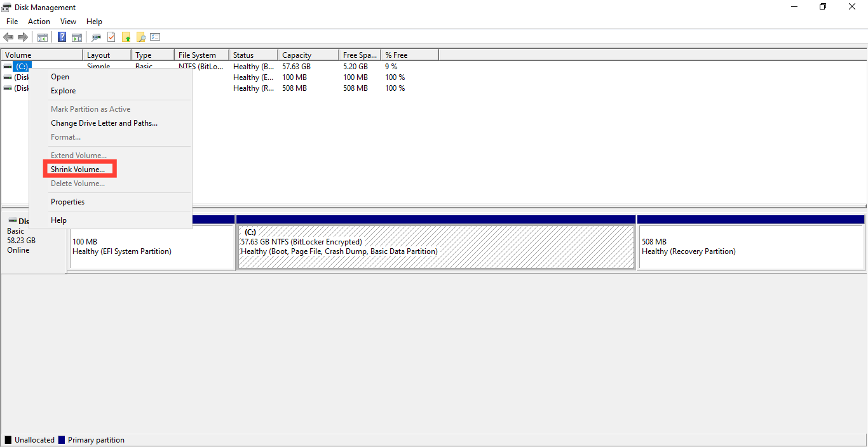Select Shrink Volume from the context menu

point(79,169)
